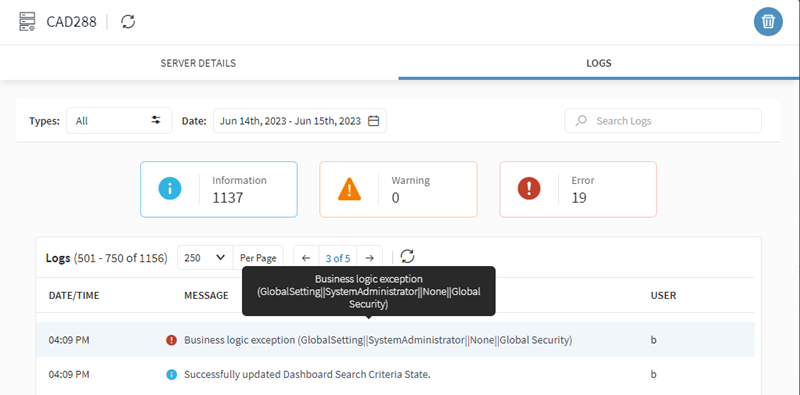Viewport: 800px width, 395px height.
Task: Open the 250 per page dropdown
Action: [205, 258]
